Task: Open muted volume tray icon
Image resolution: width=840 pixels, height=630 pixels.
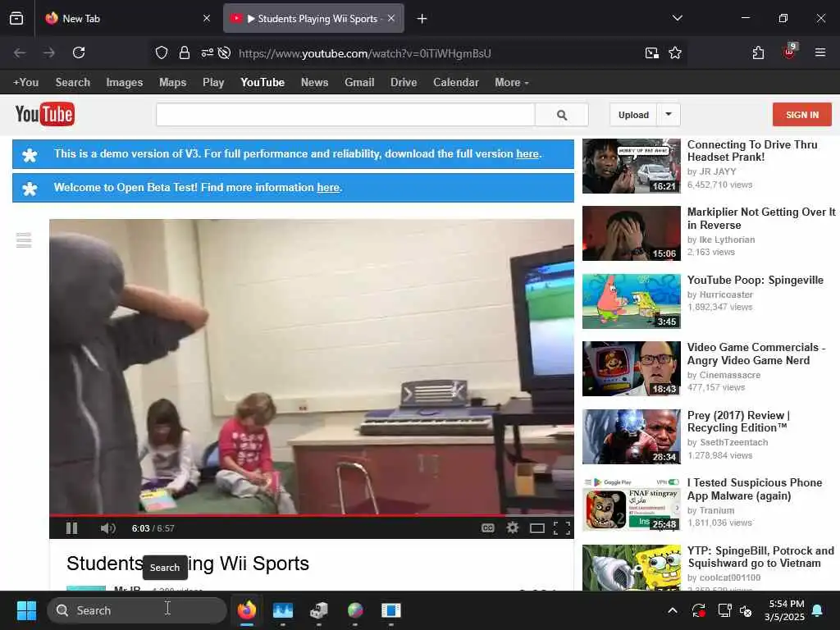Action: (x=745, y=610)
